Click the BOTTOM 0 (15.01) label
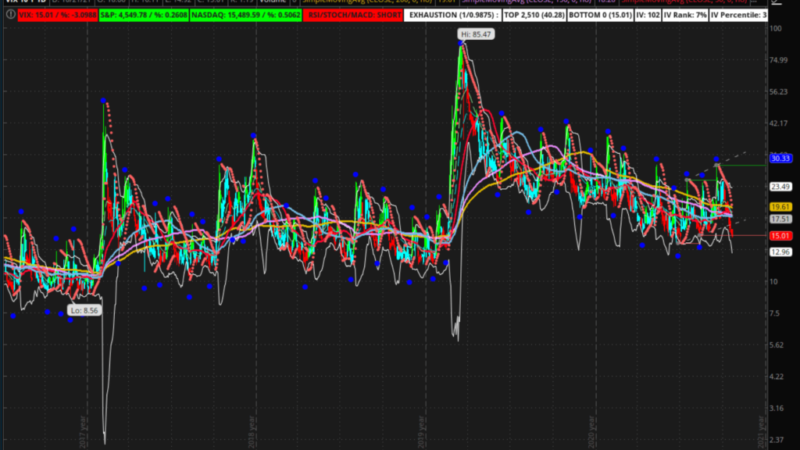 [601, 15]
